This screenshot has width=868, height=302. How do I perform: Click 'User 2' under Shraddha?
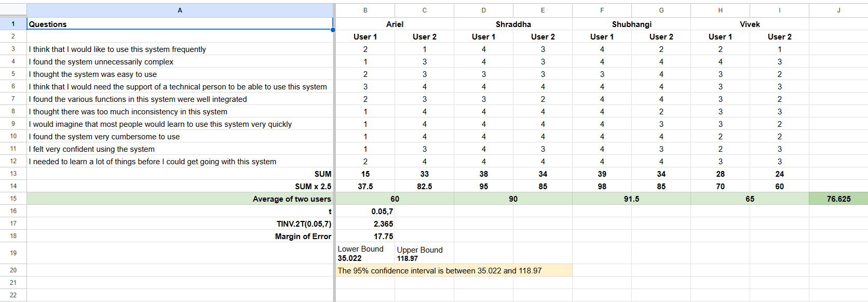coord(543,36)
